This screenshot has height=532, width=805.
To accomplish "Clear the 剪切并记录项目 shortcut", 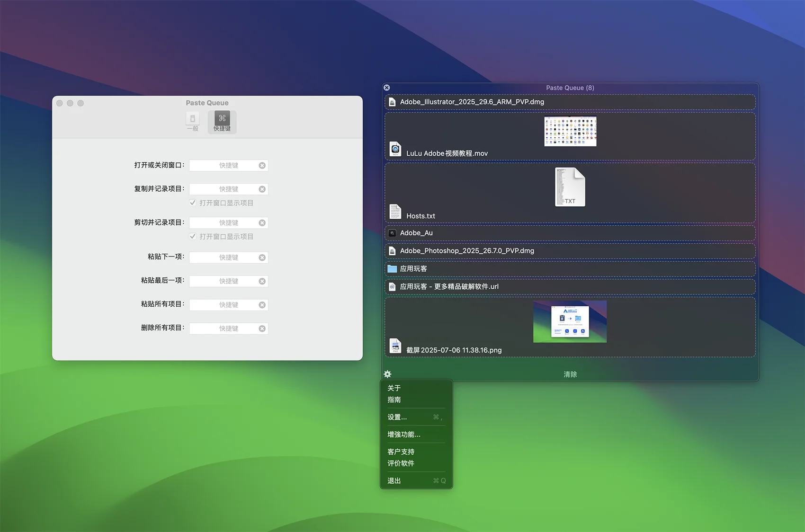I will click(262, 223).
